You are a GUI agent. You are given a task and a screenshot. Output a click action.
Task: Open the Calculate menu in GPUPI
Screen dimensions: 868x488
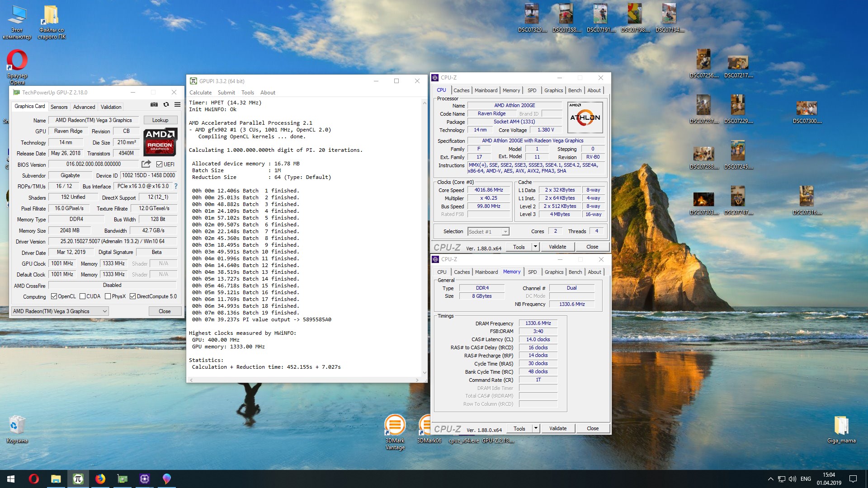(x=200, y=93)
